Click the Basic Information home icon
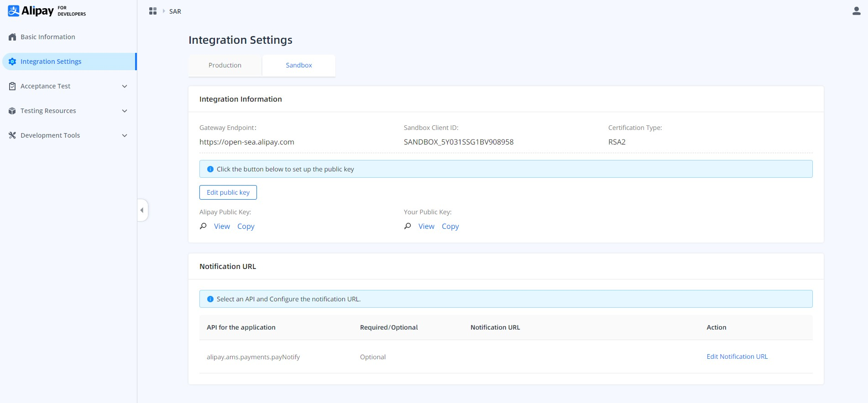 coord(12,37)
